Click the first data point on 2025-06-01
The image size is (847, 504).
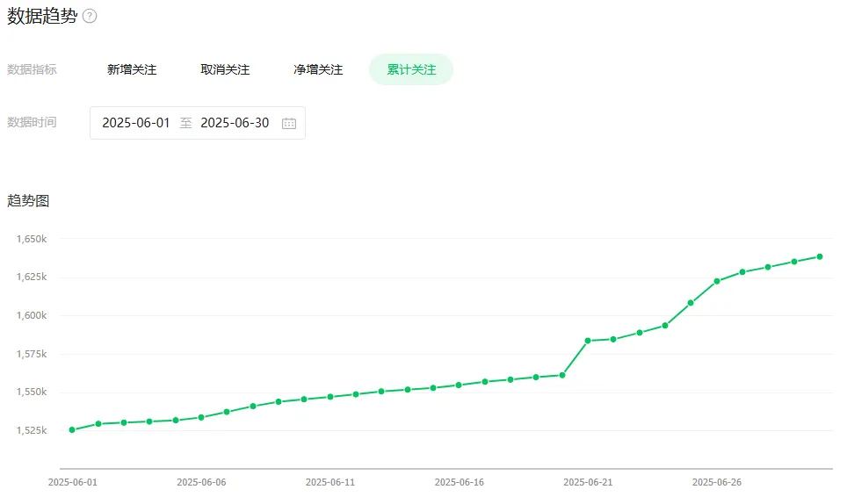click(x=72, y=430)
